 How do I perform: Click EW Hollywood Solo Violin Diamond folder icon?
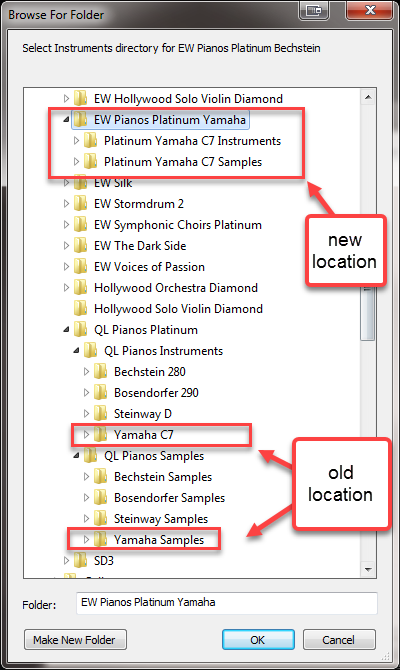coord(80,98)
